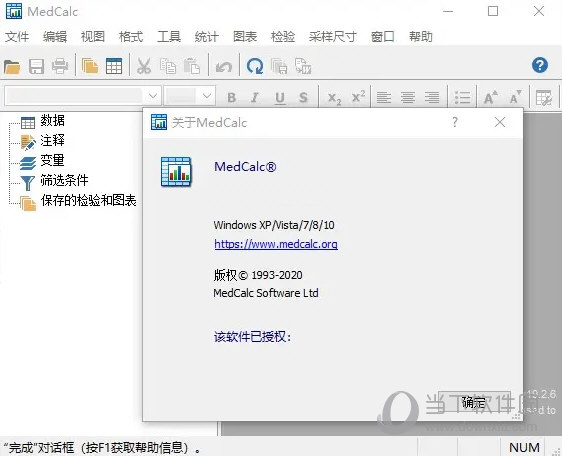Image resolution: width=562 pixels, height=456 pixels.
Task: Click the Copy icon in toolbar
Action: (x=168, y=66)
